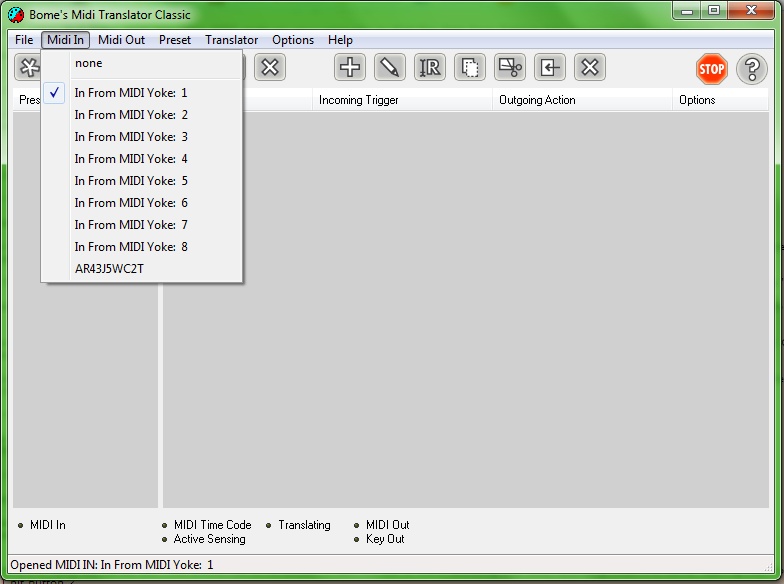Select 'In From MIDI Yoke: 4'
Screen dimensions: 784x584
pos(142,159)
